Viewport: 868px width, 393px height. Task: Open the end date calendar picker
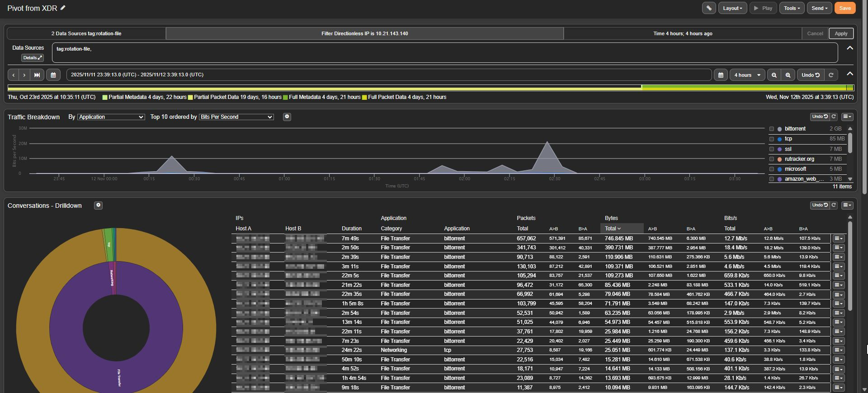point(721,75)
